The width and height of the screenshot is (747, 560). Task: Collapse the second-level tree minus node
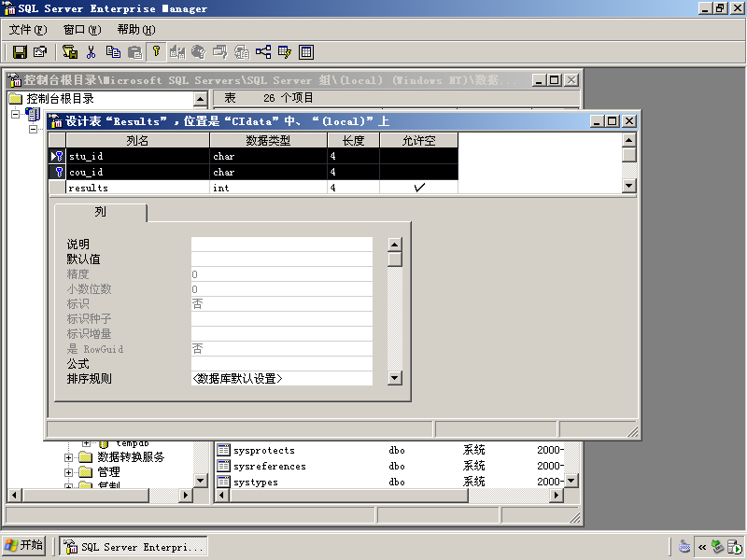(x=33, y=130)
